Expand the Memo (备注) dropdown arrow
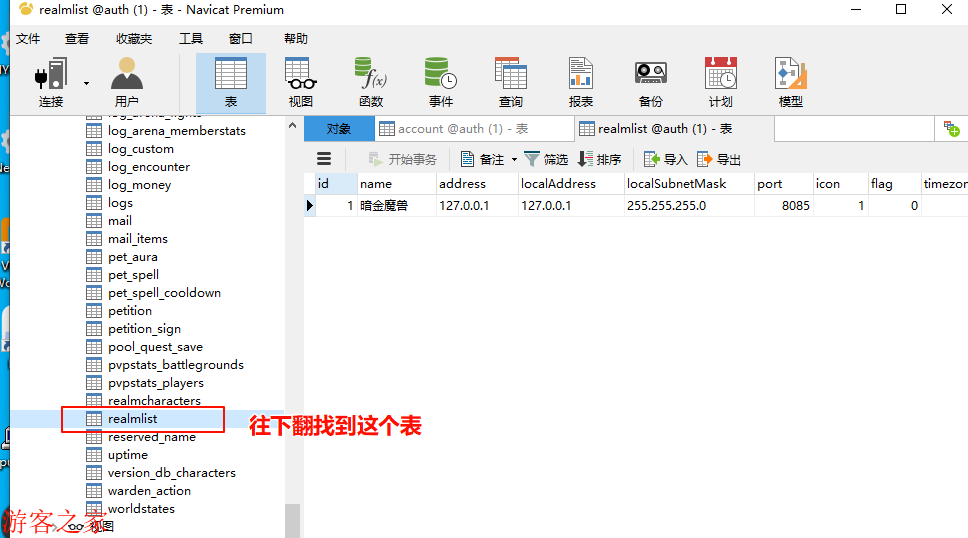Image resolution: width=968 pixels, height=538 pixels. 514,160
